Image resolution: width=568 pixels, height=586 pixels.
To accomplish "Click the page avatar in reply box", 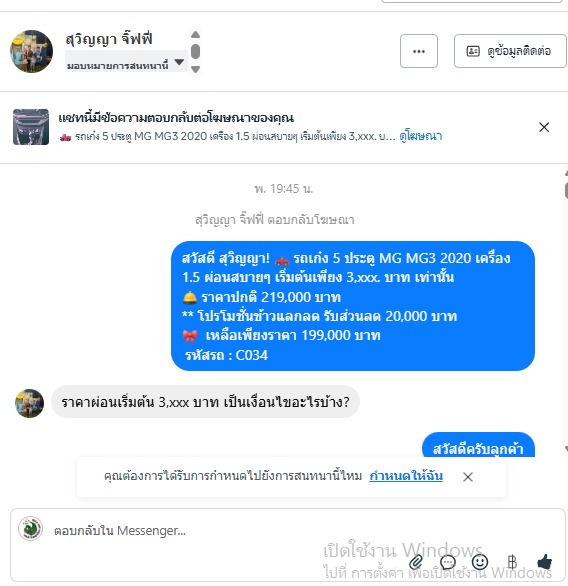I will coord(31,528).
